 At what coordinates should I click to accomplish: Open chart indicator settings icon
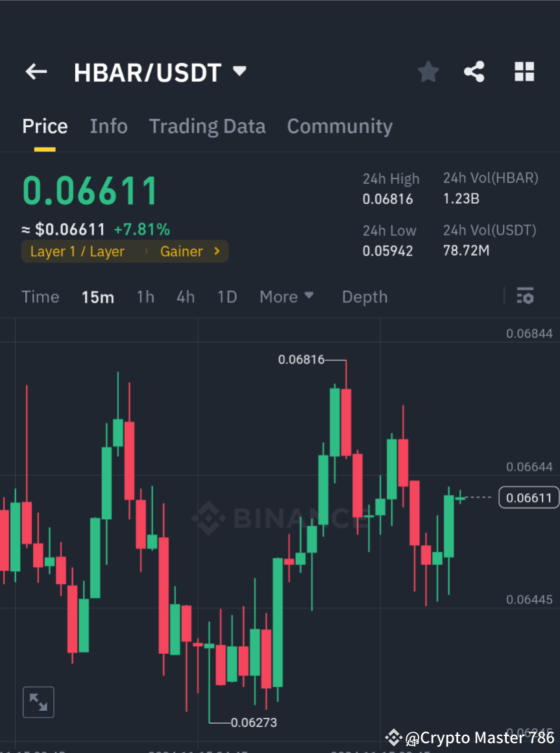click(525, 296)
